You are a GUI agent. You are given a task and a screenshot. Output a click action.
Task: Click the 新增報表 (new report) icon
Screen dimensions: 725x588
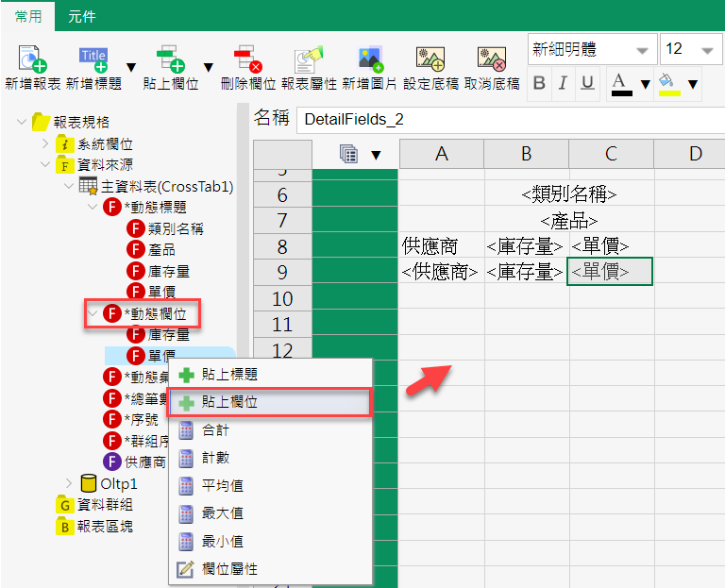tap(32, 59)
